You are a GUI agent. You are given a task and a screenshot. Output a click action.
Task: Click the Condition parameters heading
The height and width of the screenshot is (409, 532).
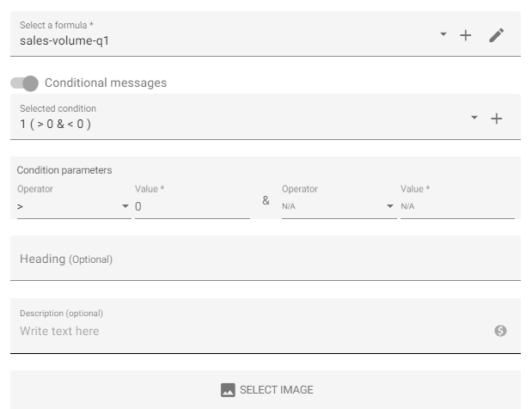coord(64,170)
